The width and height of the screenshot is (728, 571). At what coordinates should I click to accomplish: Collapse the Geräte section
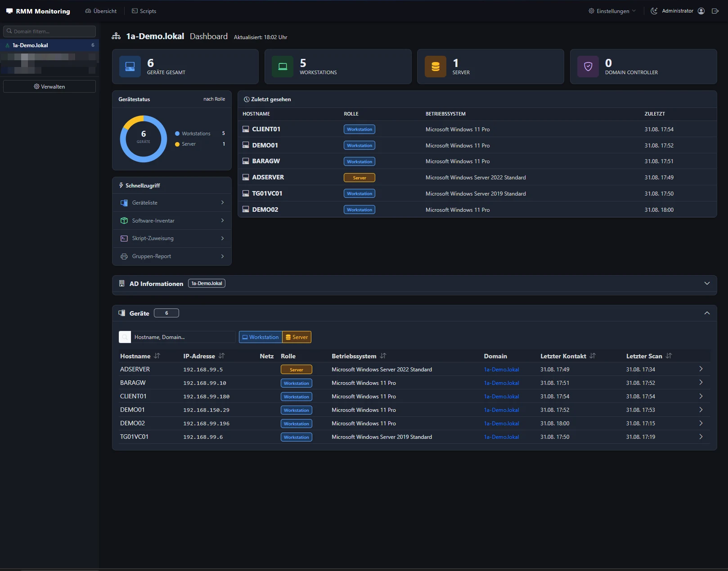[x=707, y=313]
